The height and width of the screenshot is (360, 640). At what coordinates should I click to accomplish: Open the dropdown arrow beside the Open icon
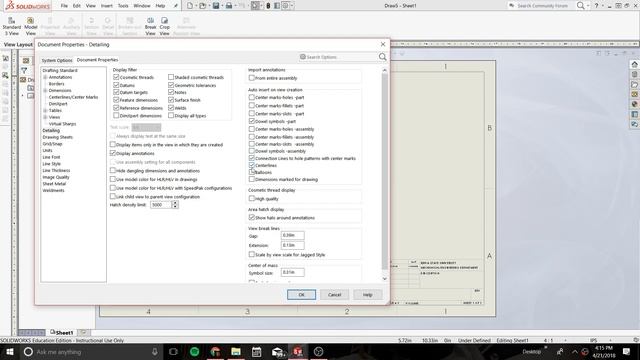(208, 6)
